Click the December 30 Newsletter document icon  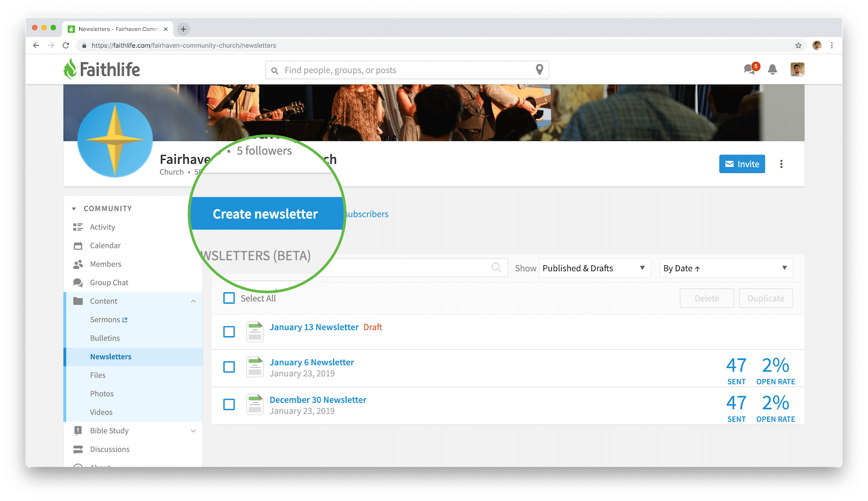point(255,404)
